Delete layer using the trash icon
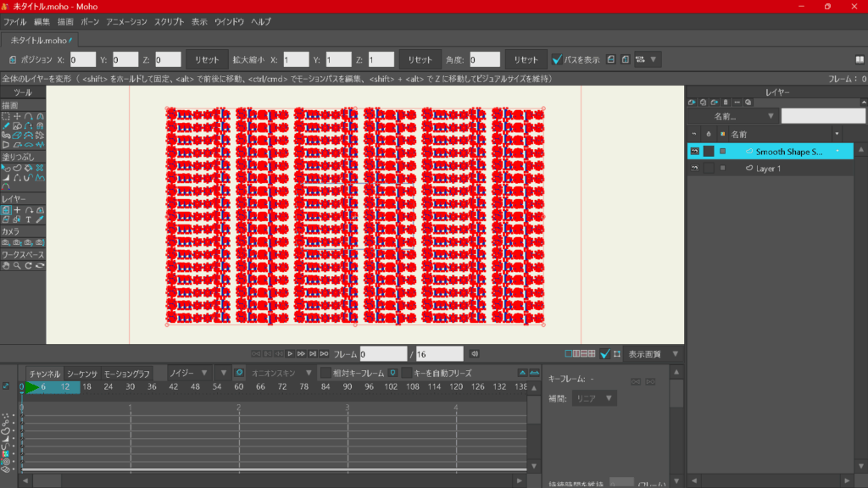This screenshot has width=868, height=488. pos(725,102)
